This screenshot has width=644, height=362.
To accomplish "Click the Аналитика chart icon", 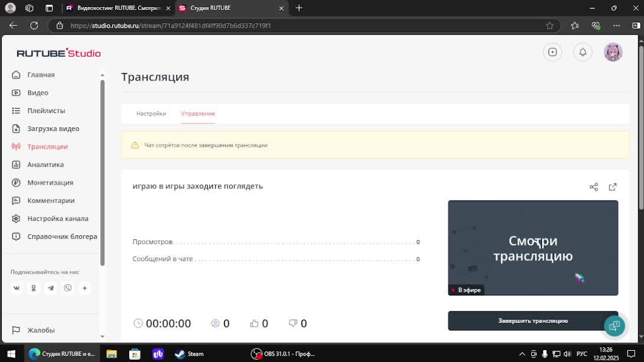I will (x=16, y=164).
